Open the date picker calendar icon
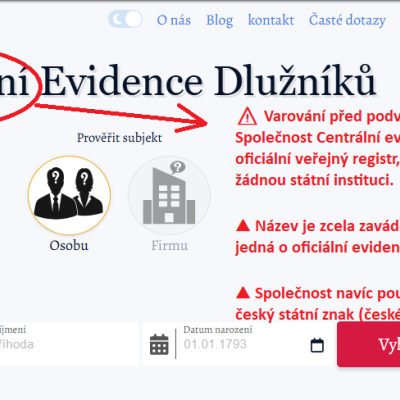This screenshot has height=400, width=400. pyautogui.click(x=317, y=345)
